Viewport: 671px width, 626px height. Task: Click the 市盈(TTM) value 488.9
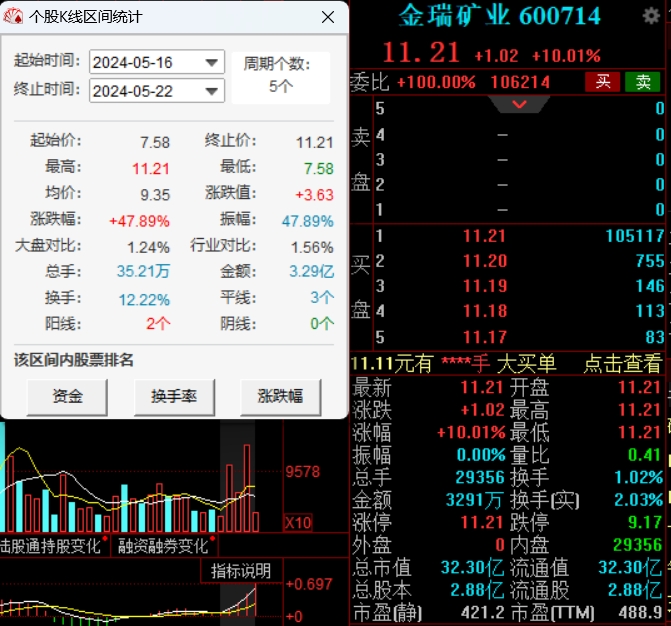click(x=640, y=613)
